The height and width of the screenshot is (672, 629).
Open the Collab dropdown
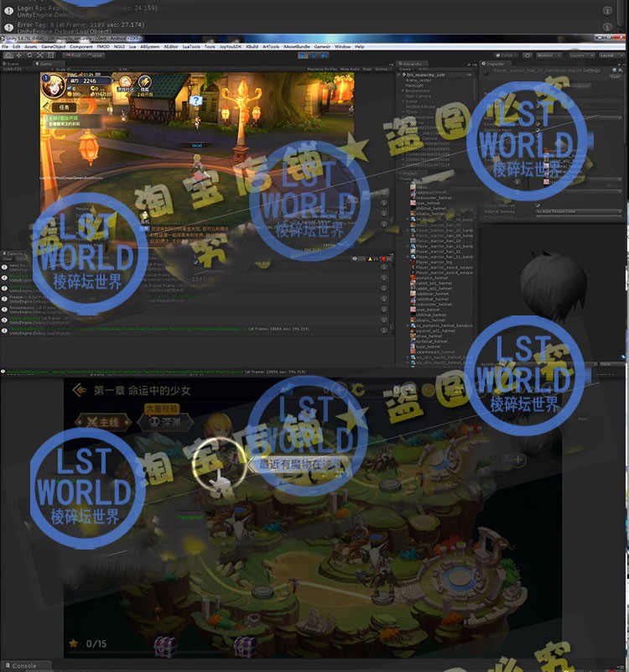[x=507, y=55]
